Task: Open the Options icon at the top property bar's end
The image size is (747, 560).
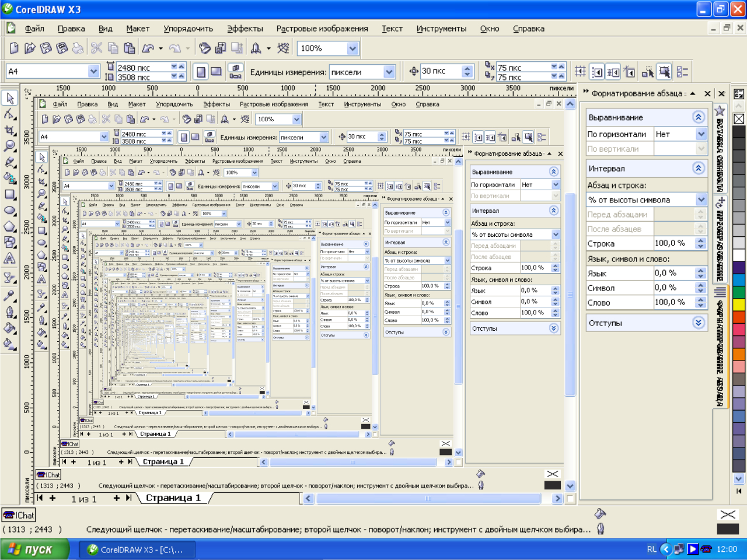Action: coord(682,72)
